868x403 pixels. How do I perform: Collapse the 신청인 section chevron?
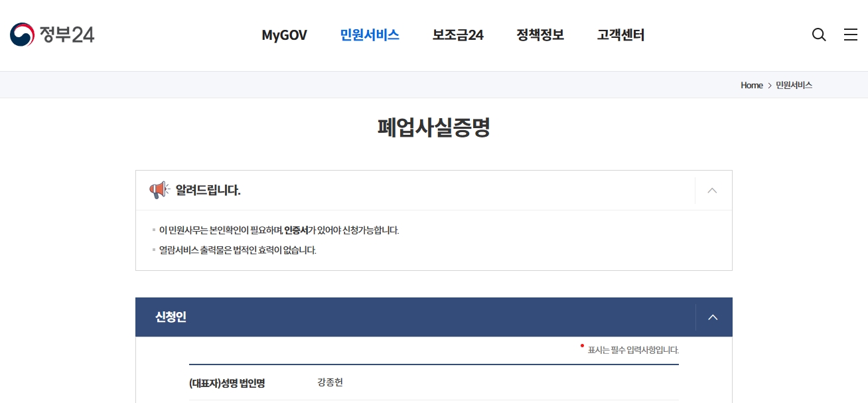(x=713, y=317)
